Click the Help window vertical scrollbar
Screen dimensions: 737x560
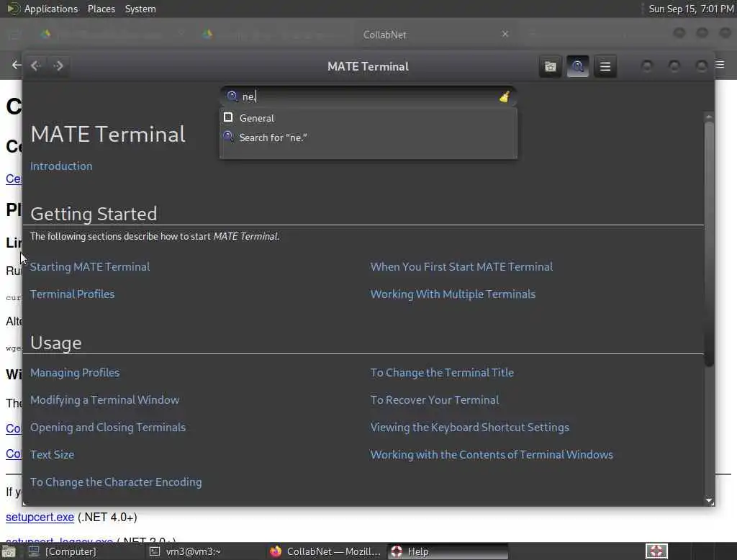[x=709, y=243]
